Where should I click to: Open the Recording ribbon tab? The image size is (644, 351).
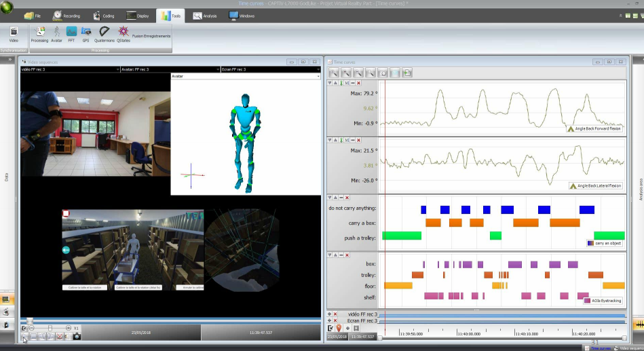click(67, 15)
